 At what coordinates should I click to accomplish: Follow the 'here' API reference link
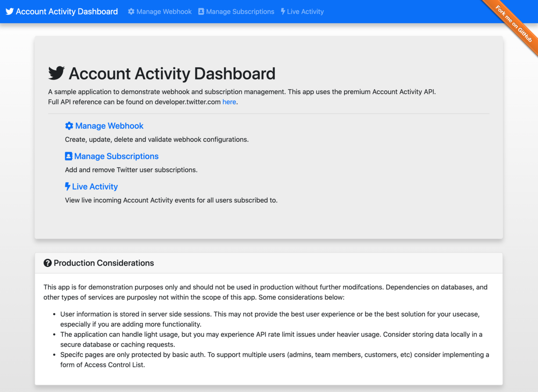(229, 102)
